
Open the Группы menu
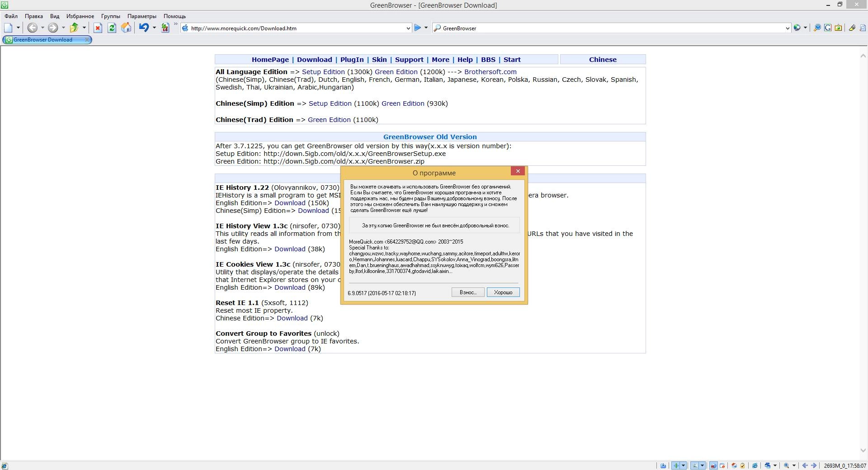coord(111,16)
